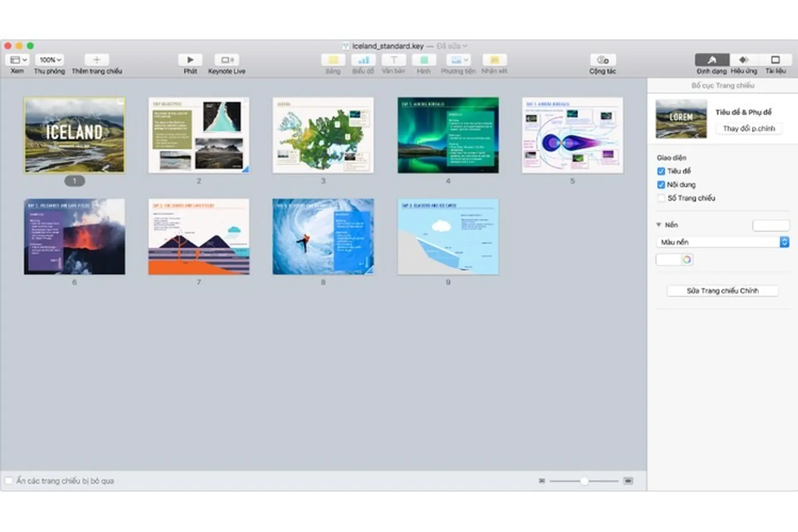The width and height of the screenshot is (798, 532).
Task: Select slide 2 thumbnail
Action: click(x=199, y=135)
